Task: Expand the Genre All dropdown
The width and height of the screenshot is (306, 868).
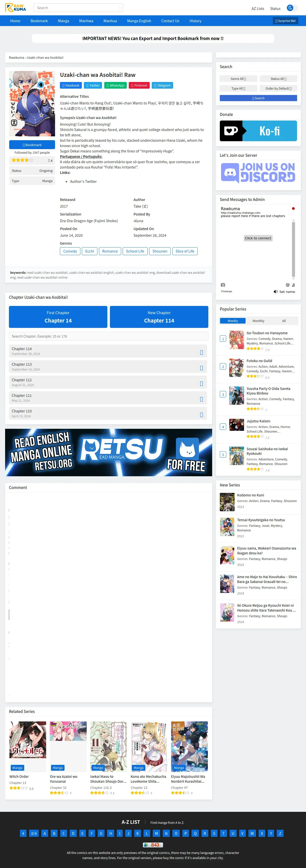Action: click(x=238, y=79)
